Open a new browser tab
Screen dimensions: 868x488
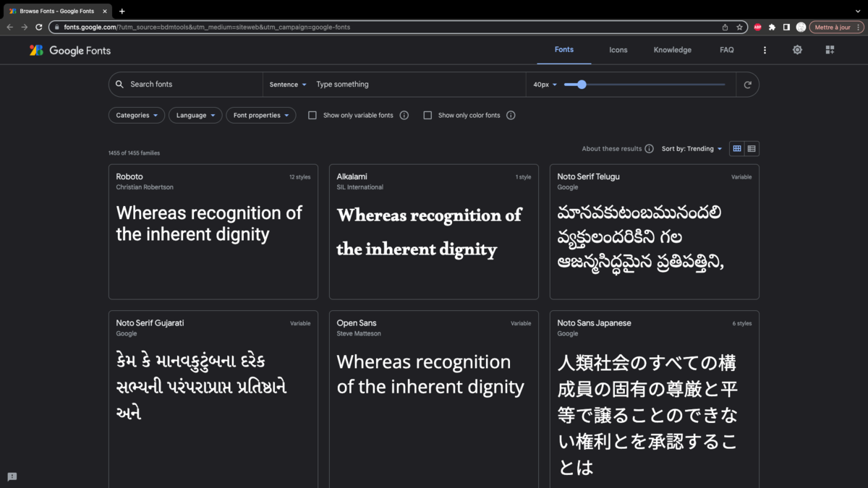click(x=122, y=11)
